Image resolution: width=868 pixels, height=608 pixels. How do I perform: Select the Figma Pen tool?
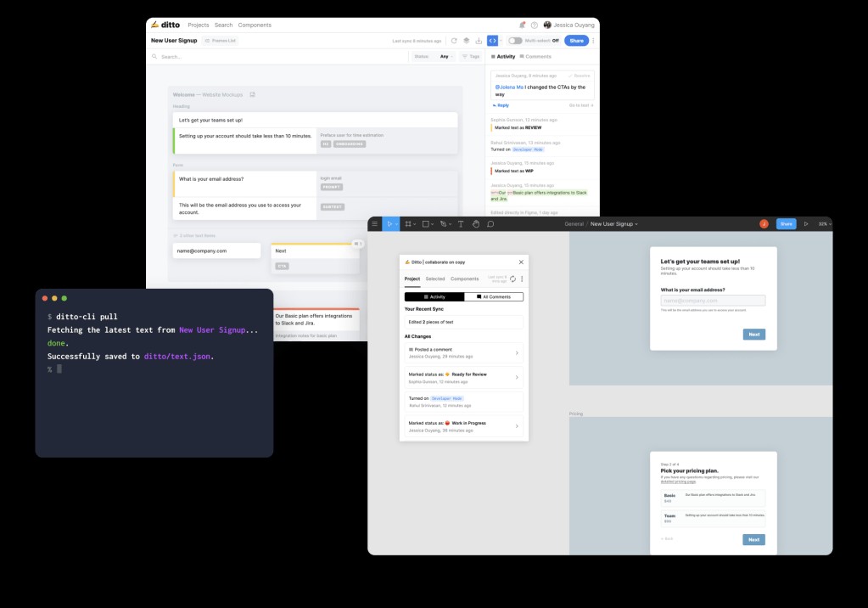[x=443, y=224]
